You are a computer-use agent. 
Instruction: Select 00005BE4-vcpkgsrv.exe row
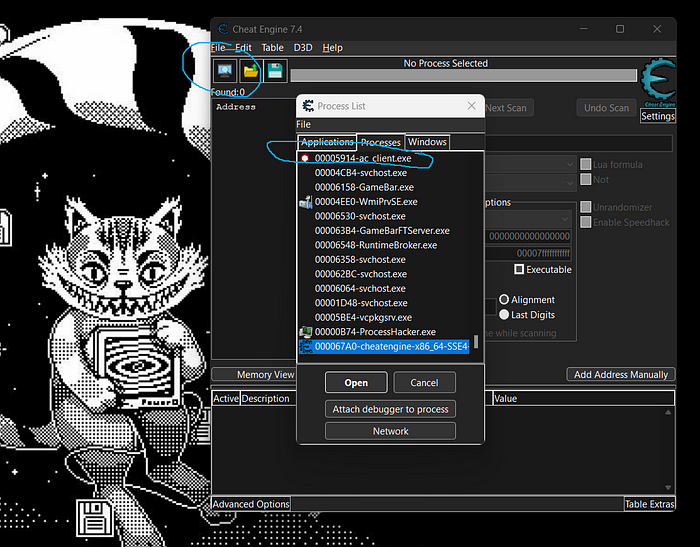click(385, 317)
